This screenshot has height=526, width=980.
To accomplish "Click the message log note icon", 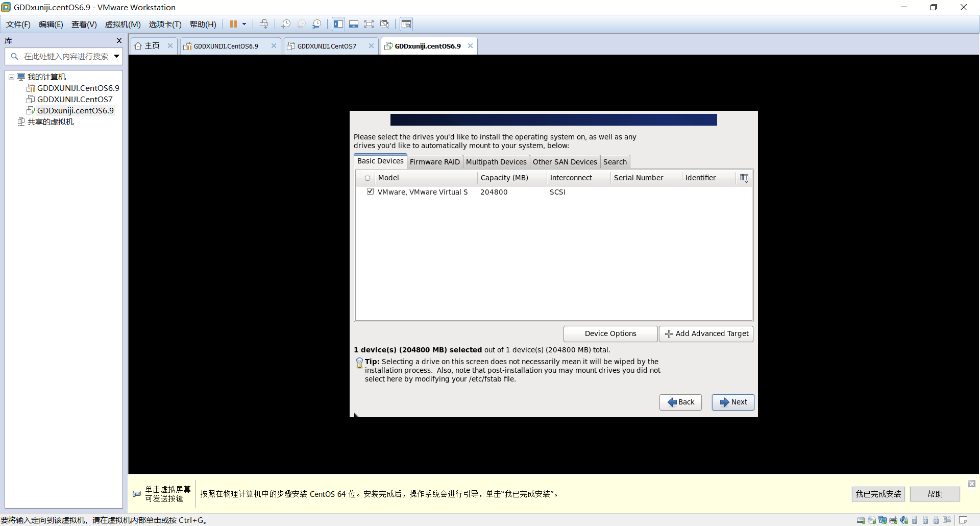I will 963,520.
